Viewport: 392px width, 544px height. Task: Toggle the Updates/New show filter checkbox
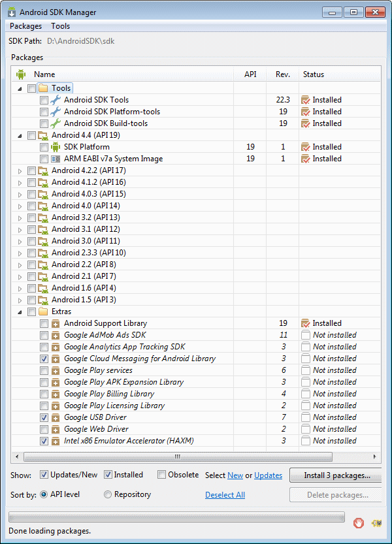click(44, 475)
